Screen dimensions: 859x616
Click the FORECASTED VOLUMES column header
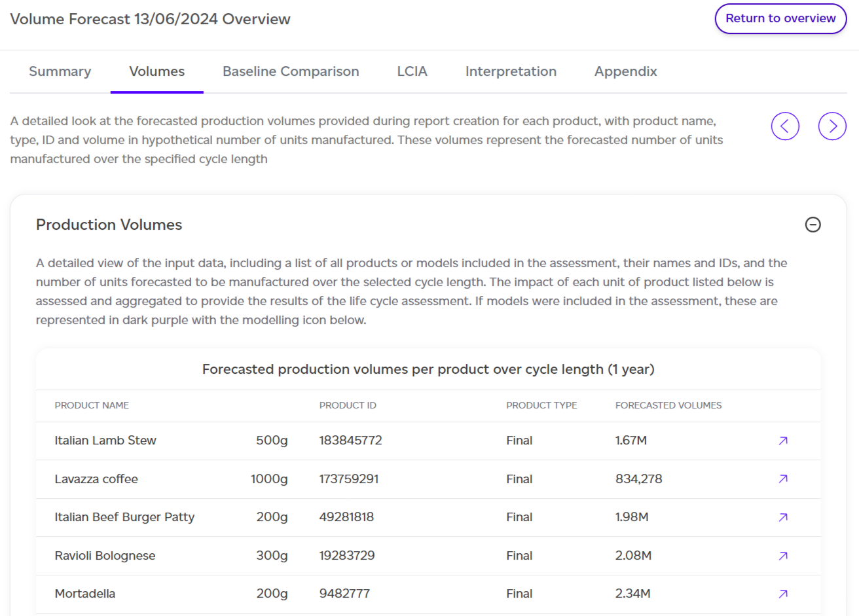coord(668,405)
